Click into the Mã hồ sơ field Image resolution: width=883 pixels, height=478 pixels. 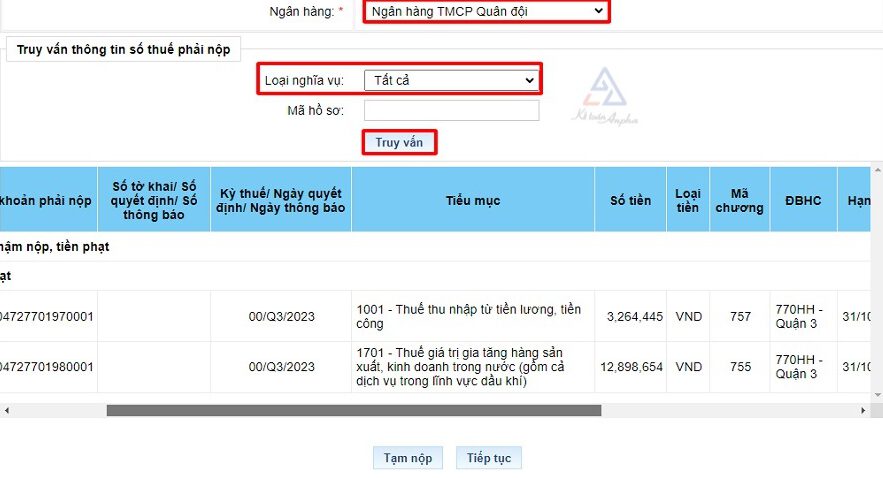pos(451,111)
